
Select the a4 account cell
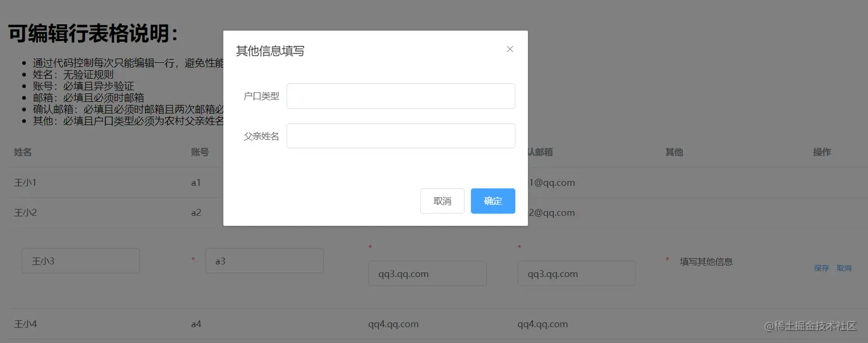[196, 323]
